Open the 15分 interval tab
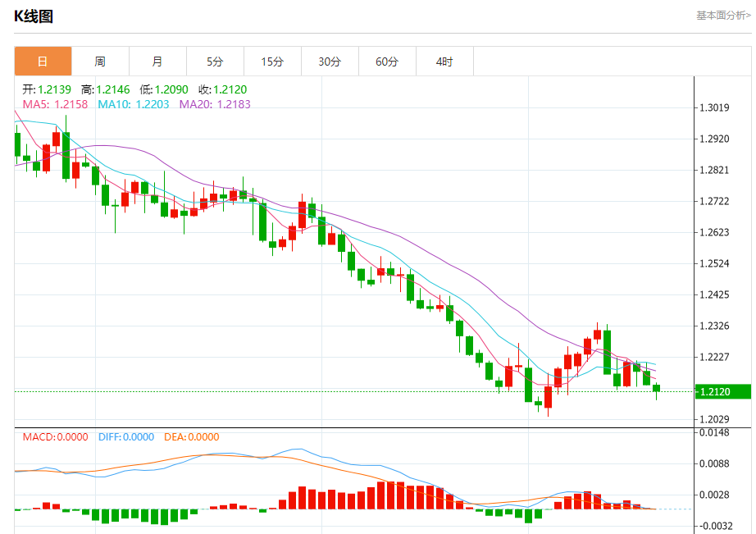The width and height of the screenshot is (756, 534). 272,62
